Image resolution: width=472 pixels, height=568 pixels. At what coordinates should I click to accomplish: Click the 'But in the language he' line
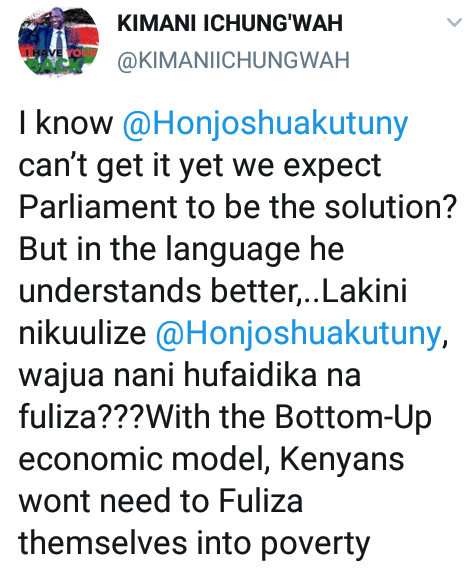click(x=181, y=249)
